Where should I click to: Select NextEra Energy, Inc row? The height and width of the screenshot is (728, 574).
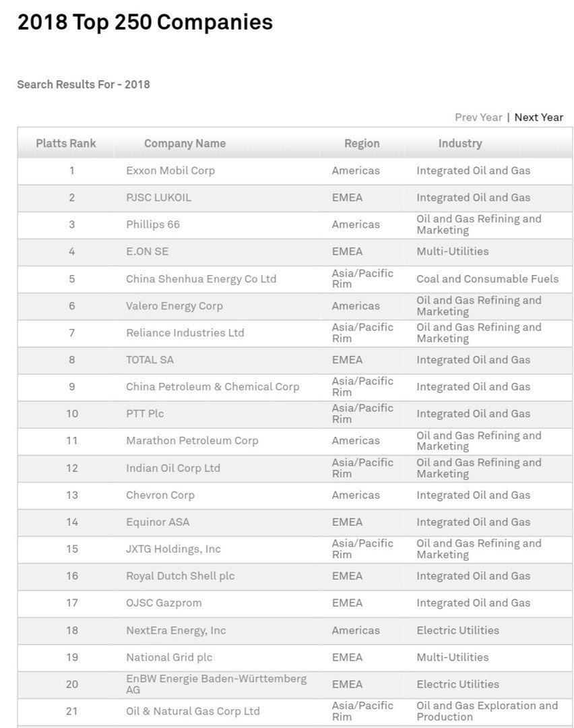click(176, 630)
